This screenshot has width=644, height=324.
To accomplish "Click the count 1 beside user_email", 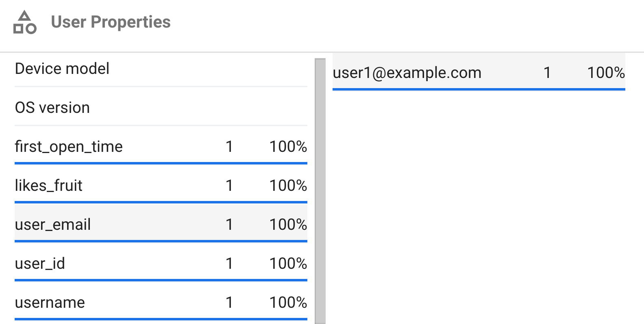I will (x=229, y=225).
